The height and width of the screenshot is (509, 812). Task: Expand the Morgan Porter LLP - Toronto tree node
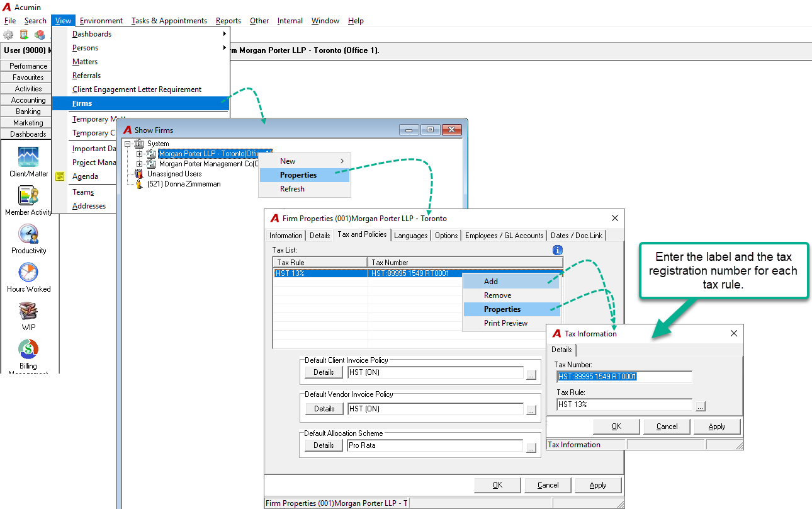(x=140, y=154)
